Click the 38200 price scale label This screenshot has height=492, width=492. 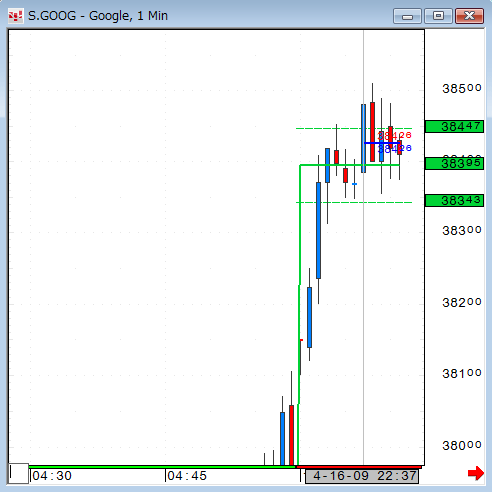[x=462, y=303]
